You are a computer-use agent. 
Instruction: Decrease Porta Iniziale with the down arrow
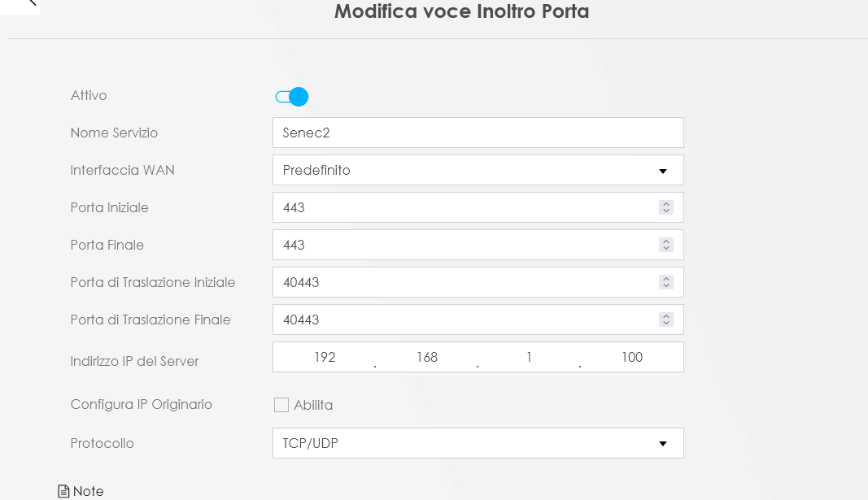[x=666, y=211]
